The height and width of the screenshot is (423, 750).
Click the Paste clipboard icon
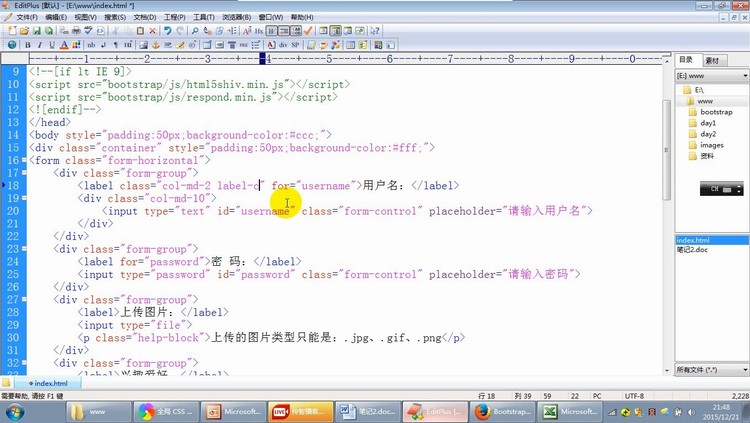140,31
